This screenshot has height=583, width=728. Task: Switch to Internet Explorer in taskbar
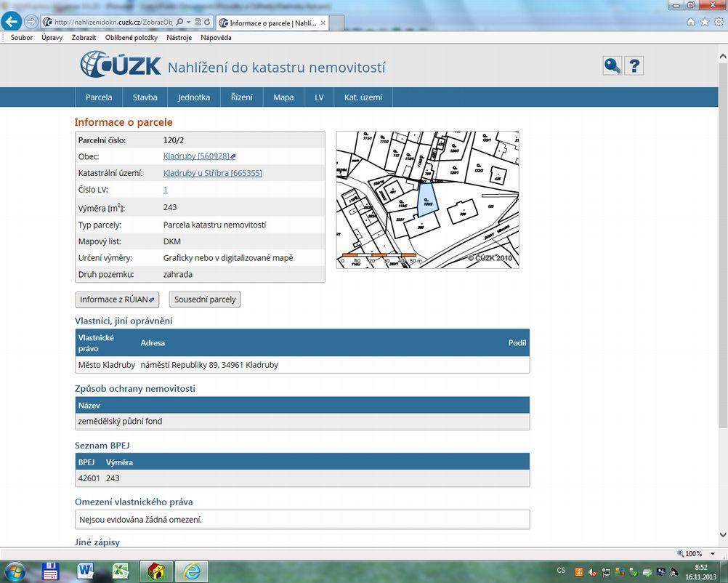(x=191, y=571)
